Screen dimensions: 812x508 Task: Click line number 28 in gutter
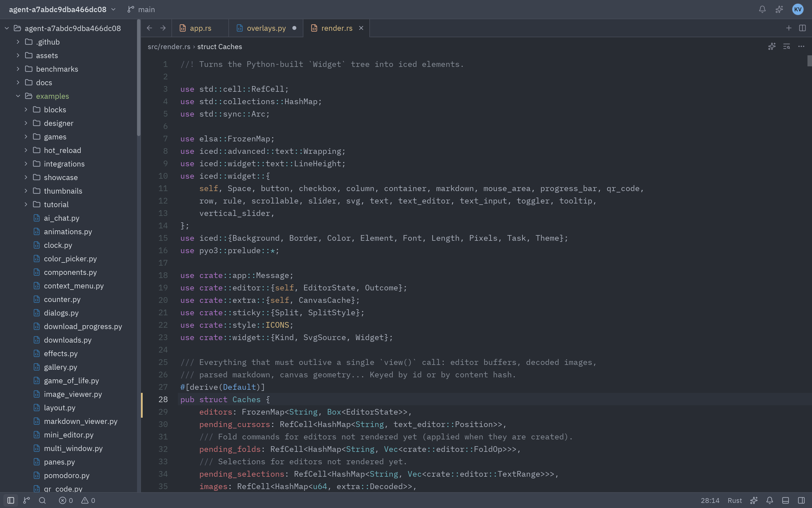click(x=163, y=399)
